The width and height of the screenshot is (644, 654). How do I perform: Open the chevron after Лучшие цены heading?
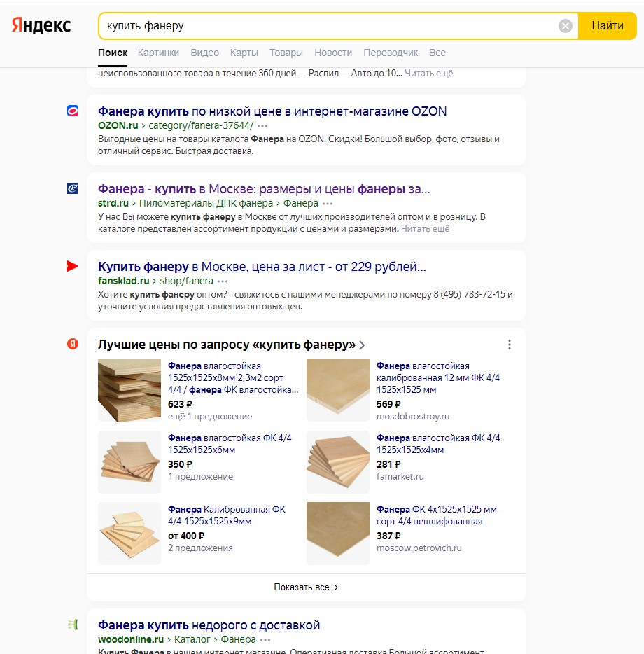click(x=362, y=345)
